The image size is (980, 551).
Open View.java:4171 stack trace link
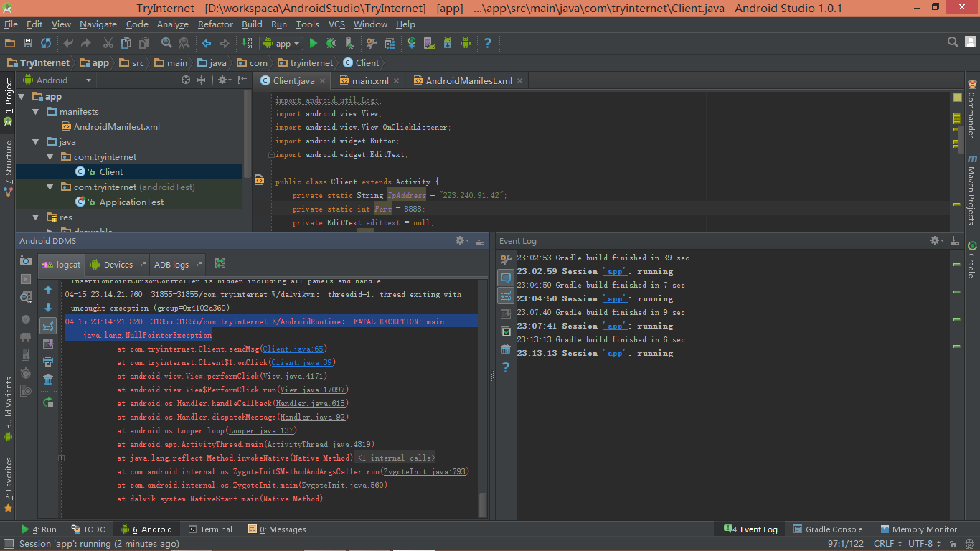(x=293, y=376)
